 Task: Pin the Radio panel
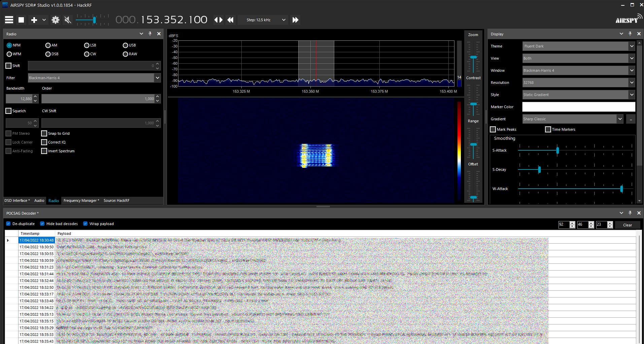(x=150, y=34)
